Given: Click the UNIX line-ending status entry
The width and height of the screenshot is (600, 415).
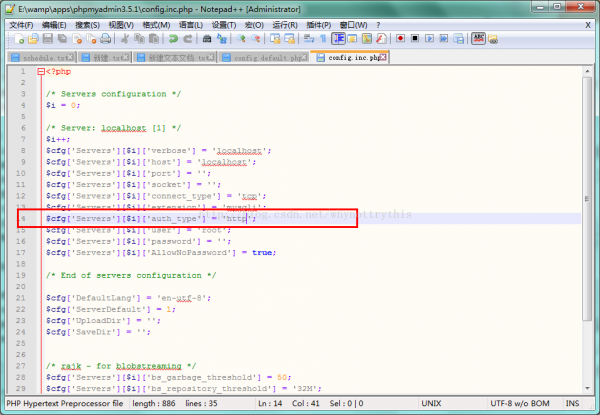Looking at the screenshot, I should [x=431, y=403].
